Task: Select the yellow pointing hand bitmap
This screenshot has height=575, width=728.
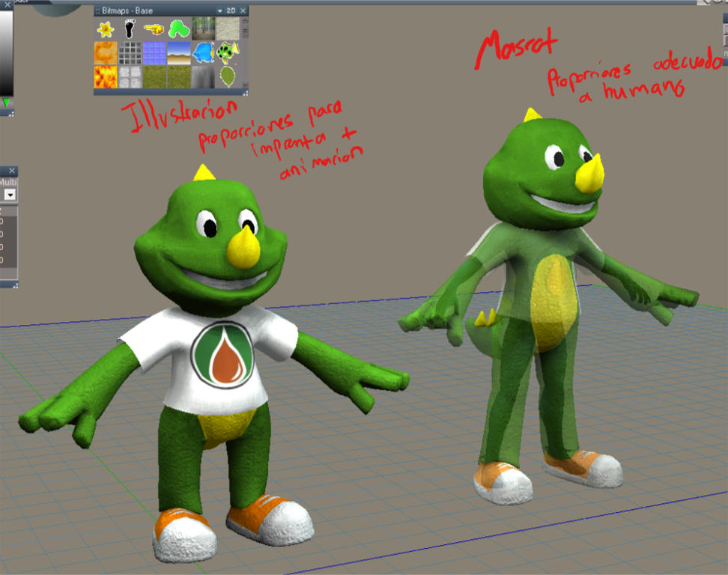Action: (154, 28)
